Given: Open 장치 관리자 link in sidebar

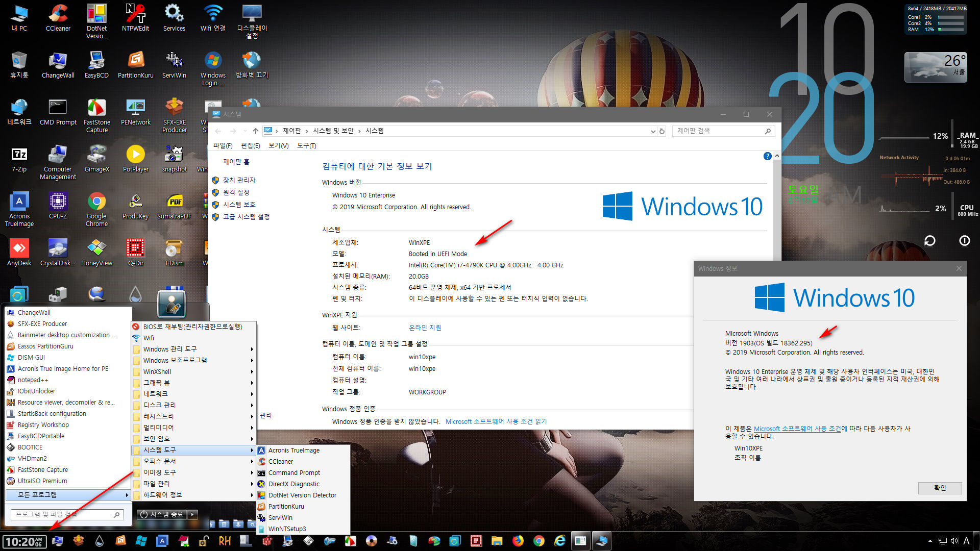Looking at the screenshot, I should (239, 180).
